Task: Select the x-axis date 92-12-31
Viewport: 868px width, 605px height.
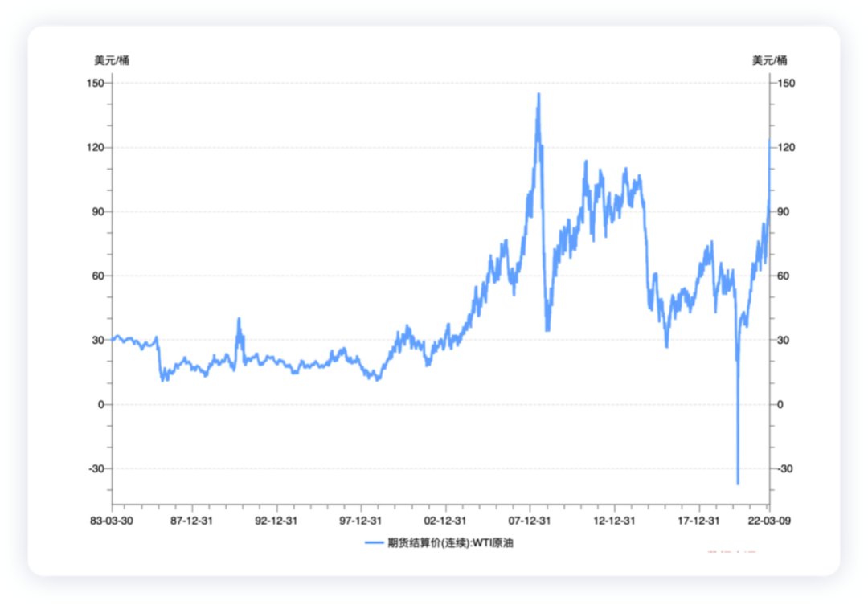Action: (276, 521)
